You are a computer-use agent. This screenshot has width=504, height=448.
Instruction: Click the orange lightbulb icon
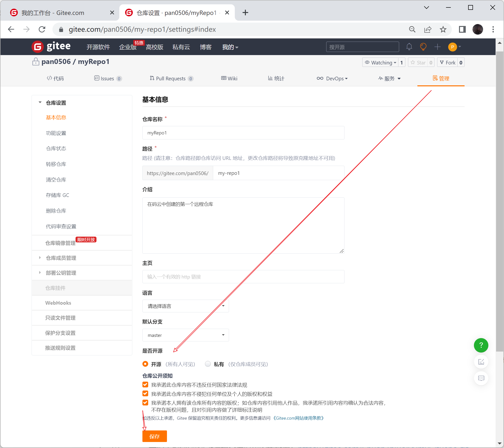pos(423,47)
